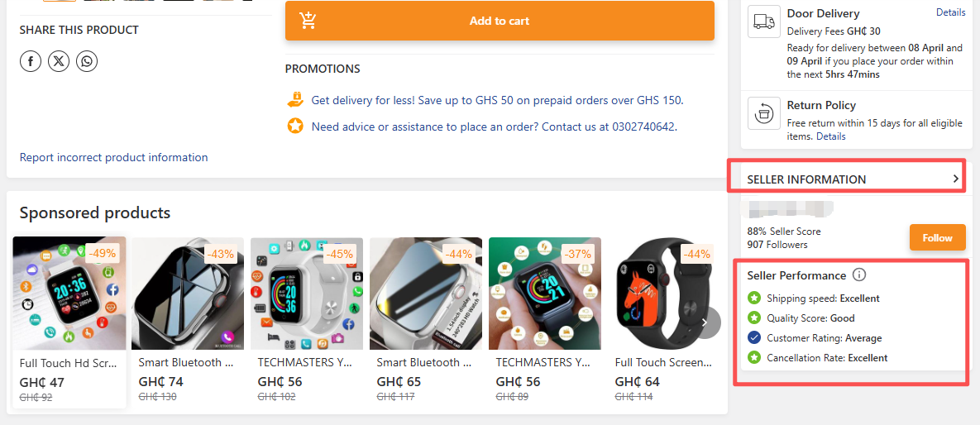Viewport: 980px width, 425px height.
Task: Open Full Touch Hd Screen watch GH₵ 47
Action: tap(69, 322)
